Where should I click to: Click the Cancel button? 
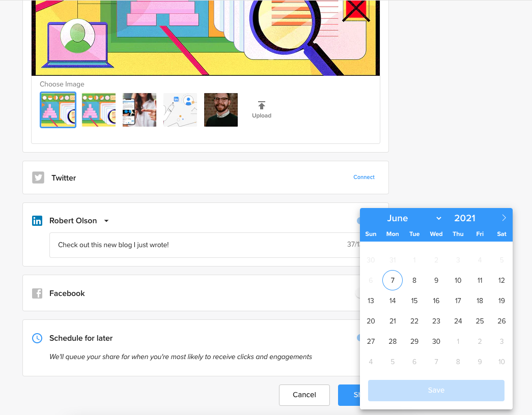304,395
